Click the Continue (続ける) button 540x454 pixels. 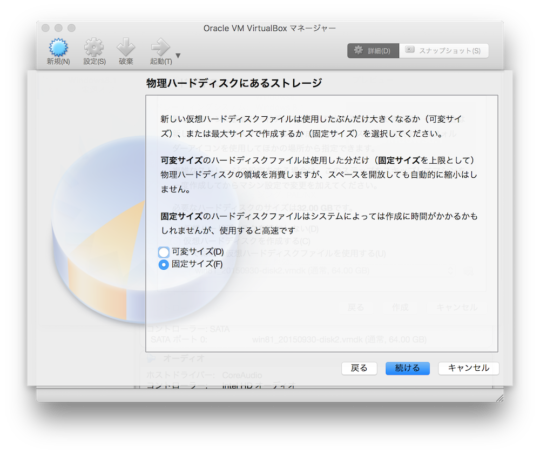coord(407,368)
